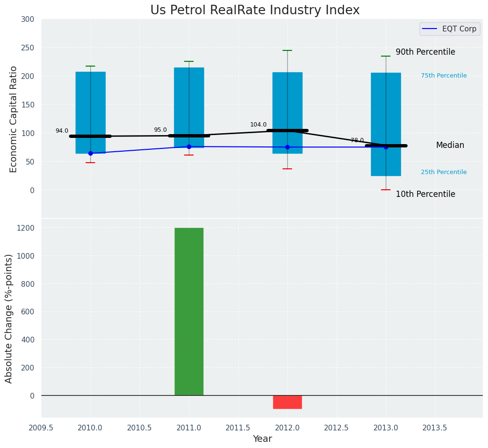
Task: Click the EQT Corp data point at 2012
Action: 287,147
